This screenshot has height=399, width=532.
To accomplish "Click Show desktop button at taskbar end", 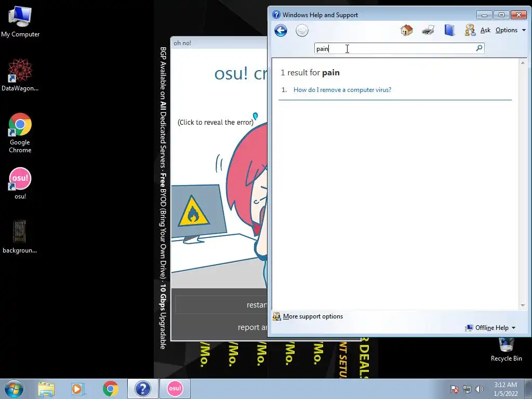I will [x=528, y=389].
